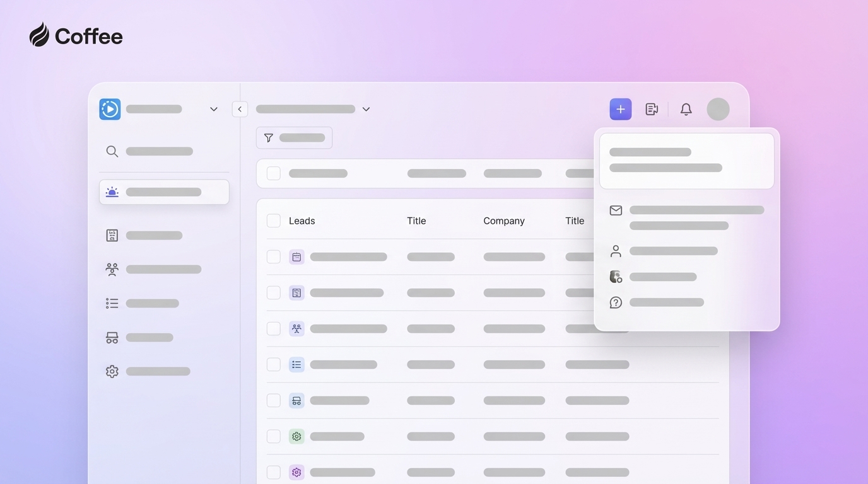
Task: Click the search field placeholder in sidebar
Action: (159, 151)
